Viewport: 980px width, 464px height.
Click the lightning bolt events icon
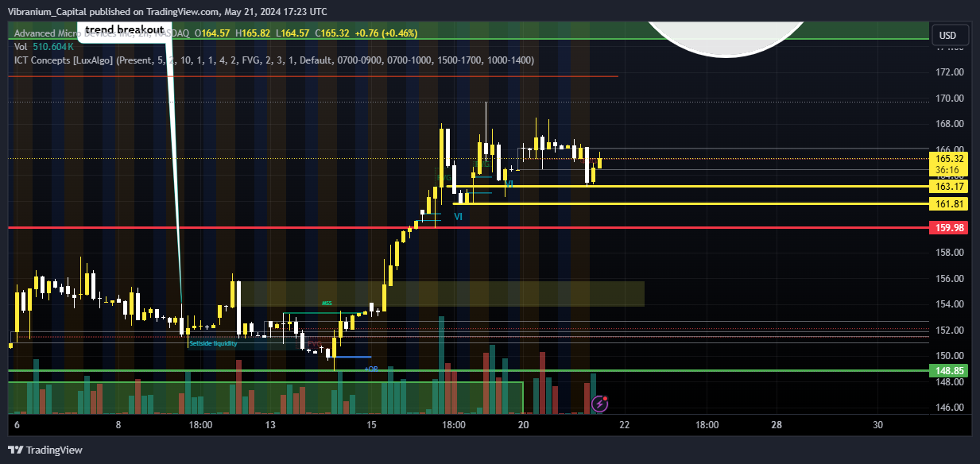(600, 404)
